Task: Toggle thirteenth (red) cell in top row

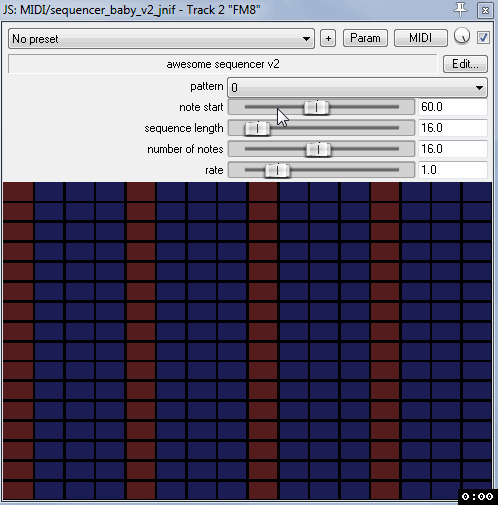Action: pos(385,192)
